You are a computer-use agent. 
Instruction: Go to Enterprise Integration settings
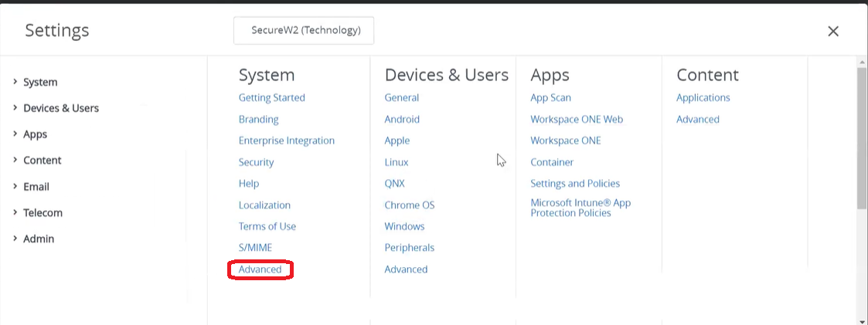point(286,140)
